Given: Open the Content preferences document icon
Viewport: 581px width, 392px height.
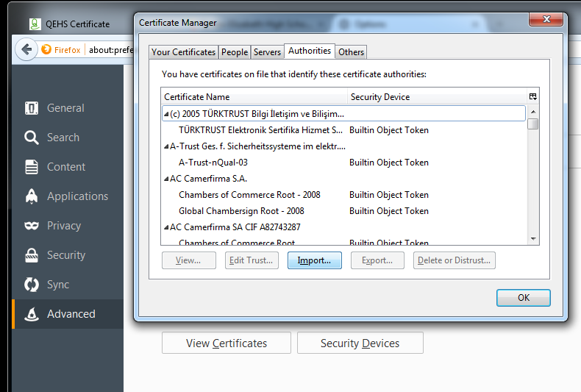Looking at the screenshot, I should click(32, 167).
